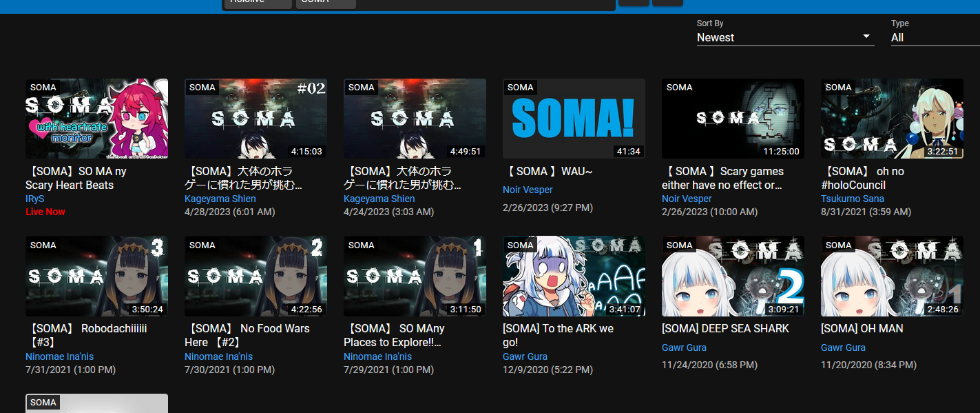The image size is (980, 413).
Task: Click the '11/24/2020 (6:58 PM)' date
Action: (710, 364)
